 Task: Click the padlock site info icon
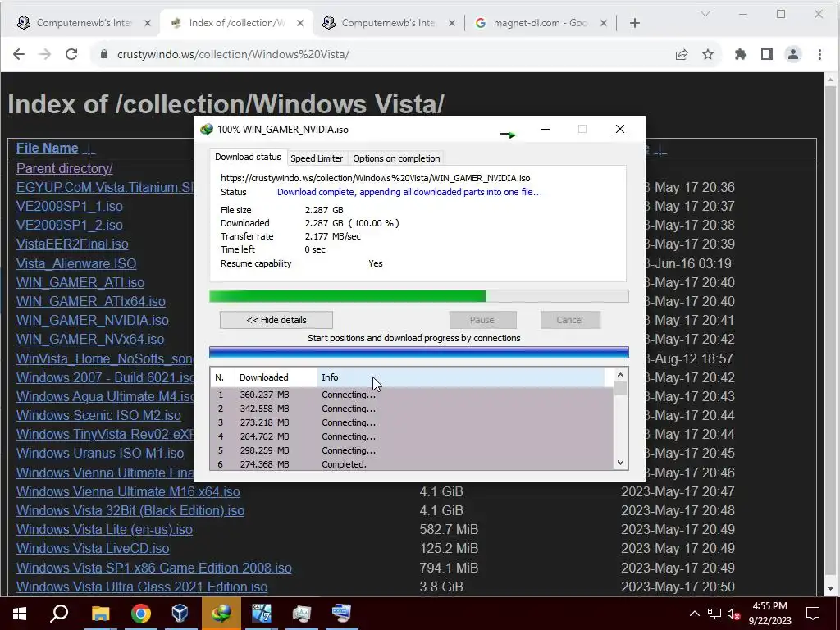click(x=104, y=54)
